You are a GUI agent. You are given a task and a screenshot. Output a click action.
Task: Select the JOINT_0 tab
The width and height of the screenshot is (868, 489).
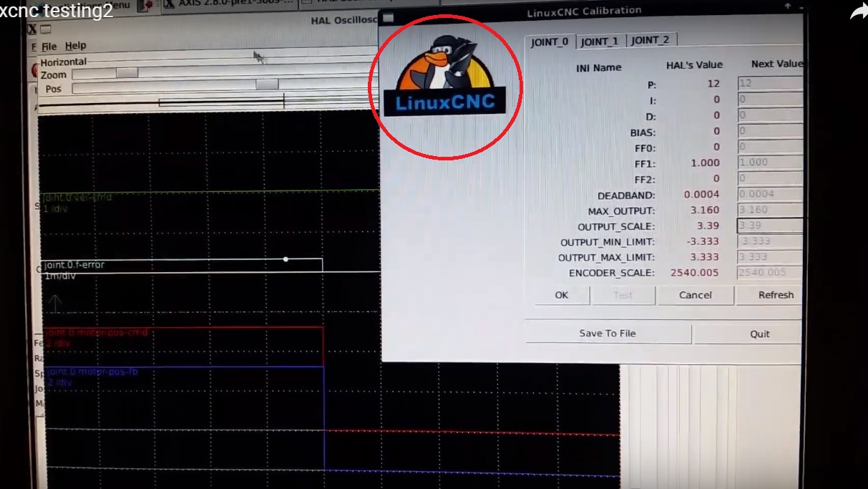tap(550, 42)
